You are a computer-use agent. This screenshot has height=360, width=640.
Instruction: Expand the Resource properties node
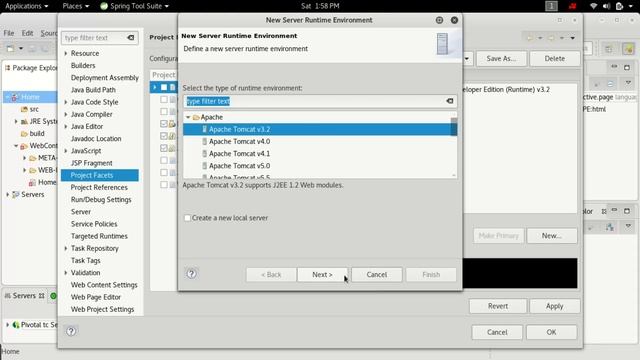coord(66,53)
